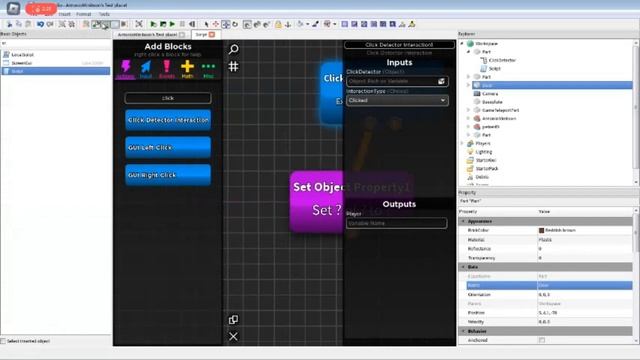
Task: Click the Roblox Studio logo icon
Action: (x=13, y=8)
